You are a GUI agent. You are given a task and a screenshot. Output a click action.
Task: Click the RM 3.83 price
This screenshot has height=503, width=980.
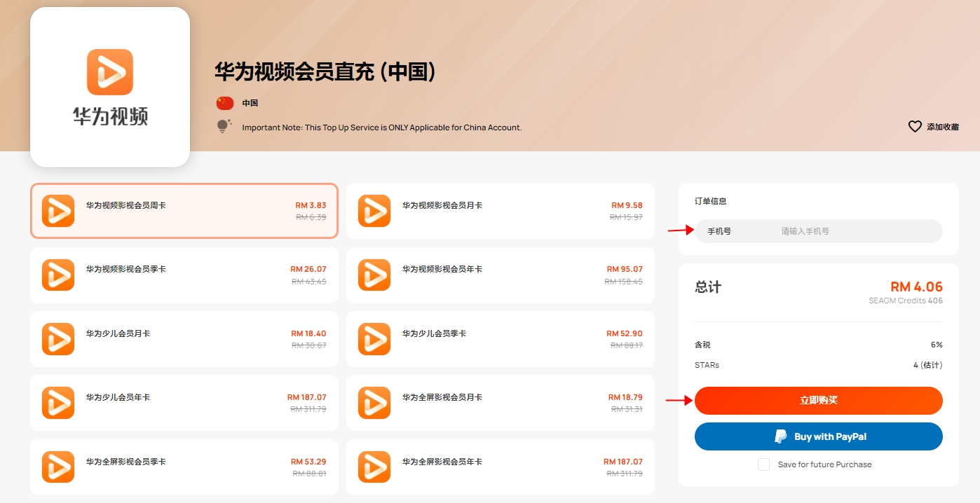311,205
